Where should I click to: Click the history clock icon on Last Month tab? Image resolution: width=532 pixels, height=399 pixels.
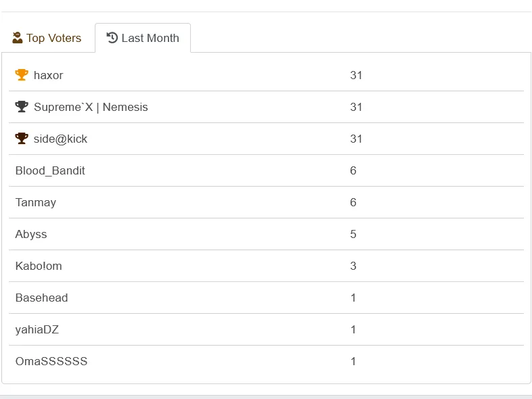(x=112, y=38)
